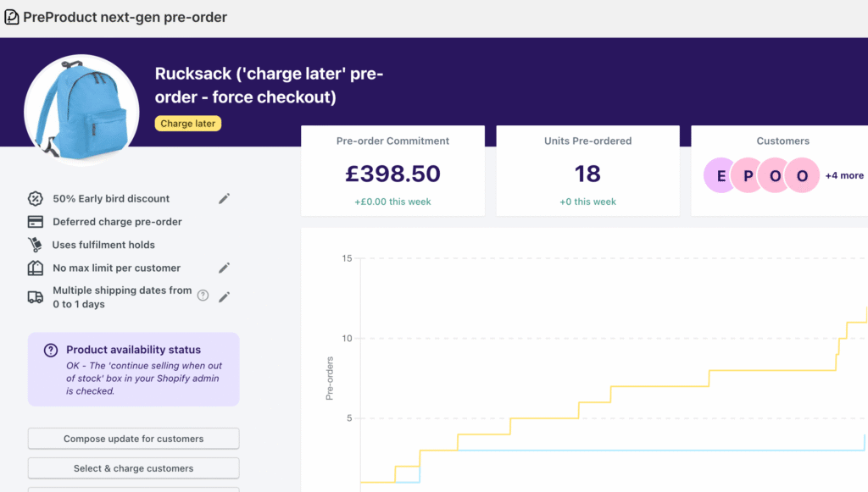Edit the 50% Early bird discount
This screenshot has width=868, height=492.
[224, 198]
